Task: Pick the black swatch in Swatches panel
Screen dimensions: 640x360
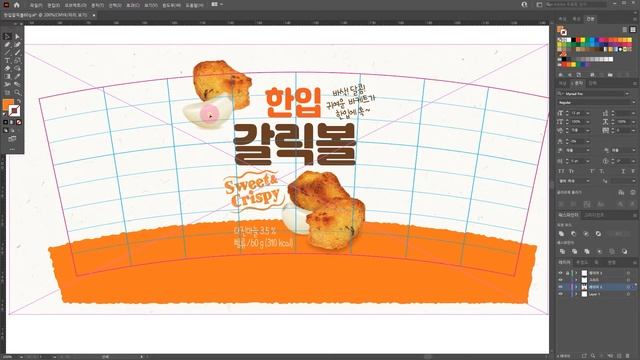Action: [573, 40]
